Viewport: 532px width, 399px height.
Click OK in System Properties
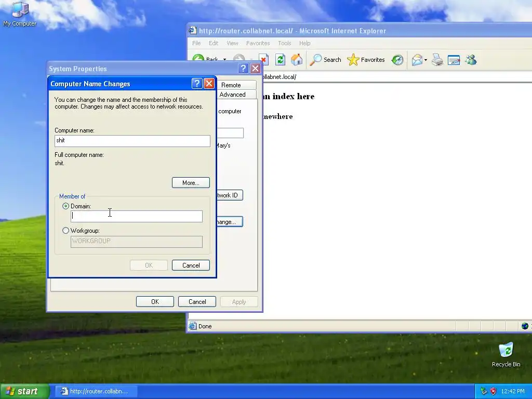click(155, 302)
